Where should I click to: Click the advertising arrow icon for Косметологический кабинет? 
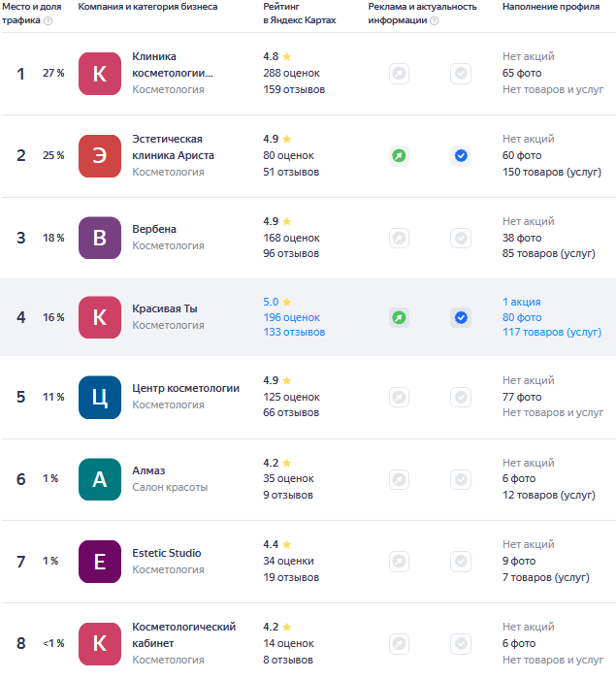click(x=399, y=644)
